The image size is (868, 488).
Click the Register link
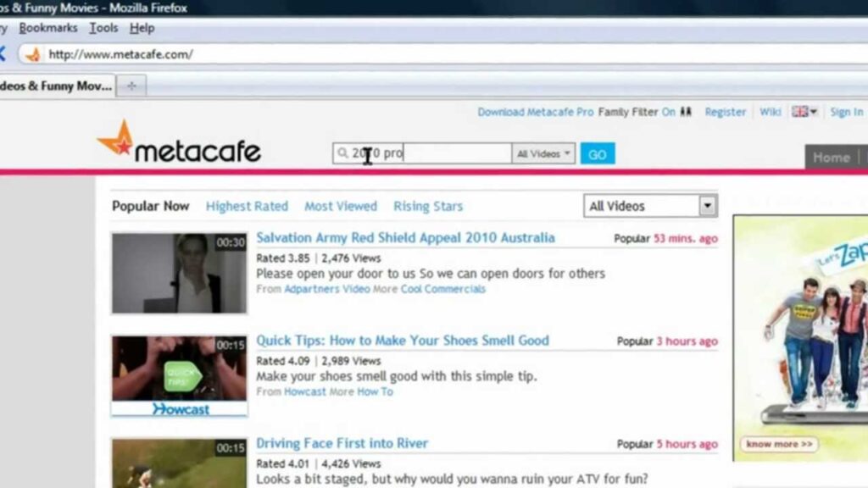pos(725,111)
